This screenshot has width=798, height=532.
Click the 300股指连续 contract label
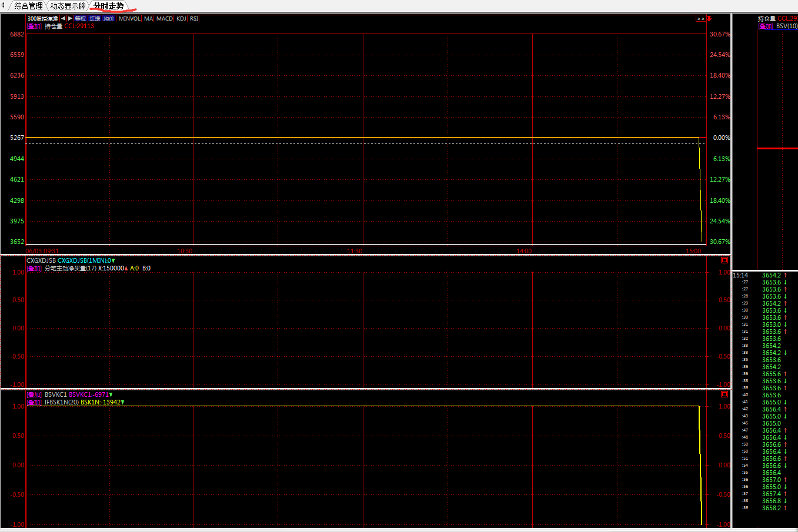tap(43, 19)
